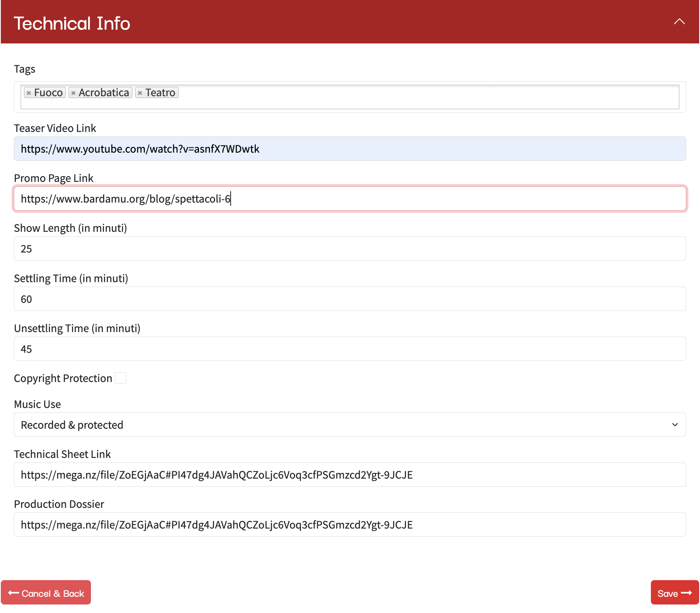Click the Fuoco tag label

pos(48,93)
